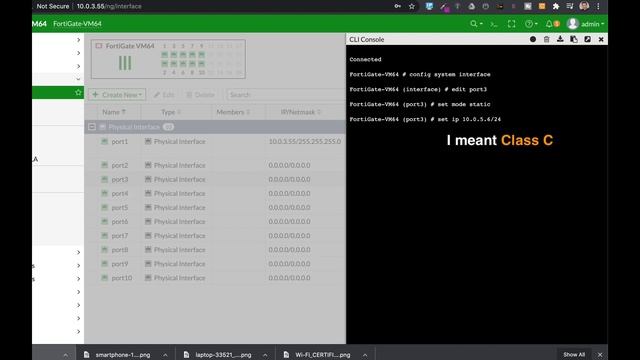Click the browser address bar URL
This screenshot has width=640, height=360.
(109, 6)
